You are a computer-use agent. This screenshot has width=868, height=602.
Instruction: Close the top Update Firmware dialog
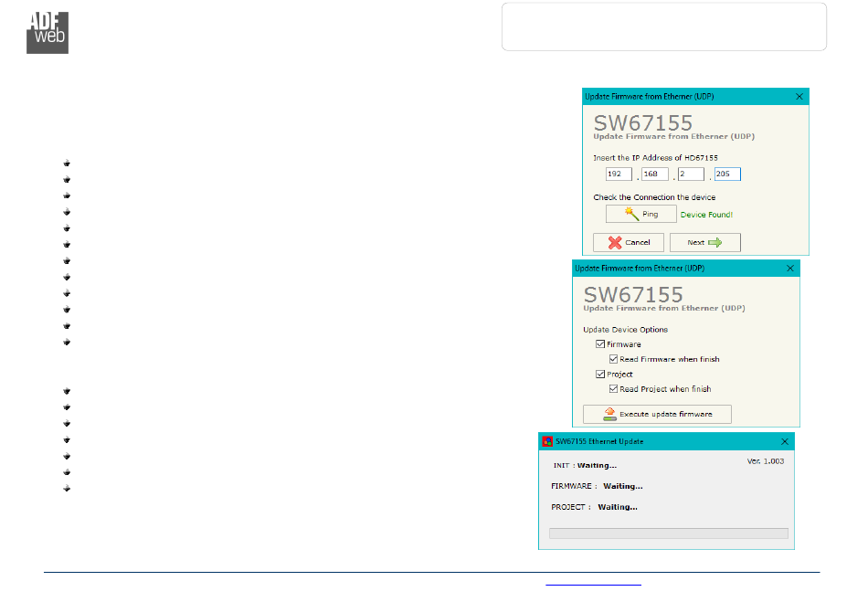coord(799,96)
